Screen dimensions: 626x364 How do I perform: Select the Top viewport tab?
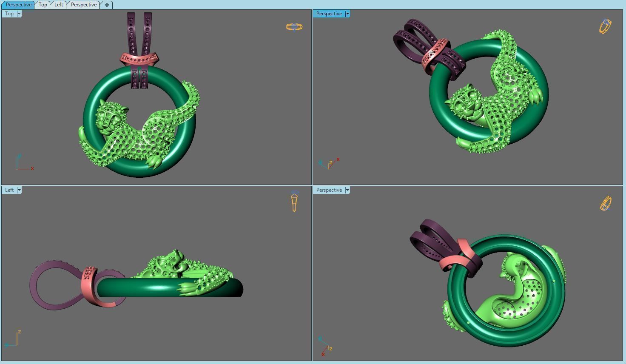[x=43, y=5]
